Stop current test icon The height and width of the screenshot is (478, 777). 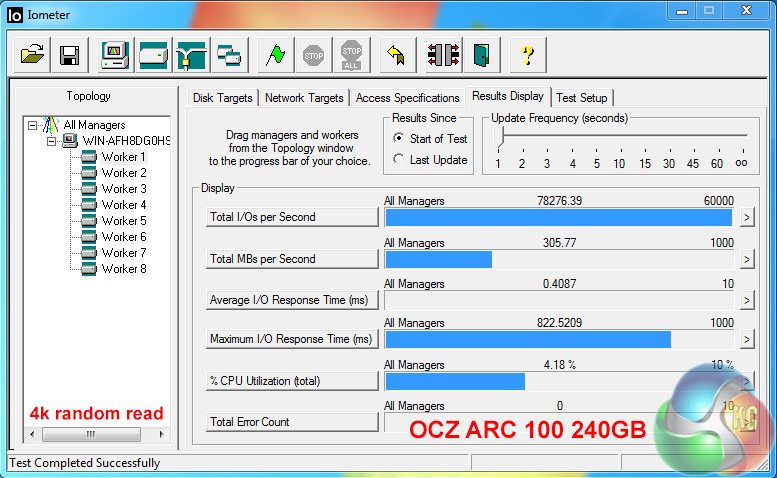(x=314, y=54)
